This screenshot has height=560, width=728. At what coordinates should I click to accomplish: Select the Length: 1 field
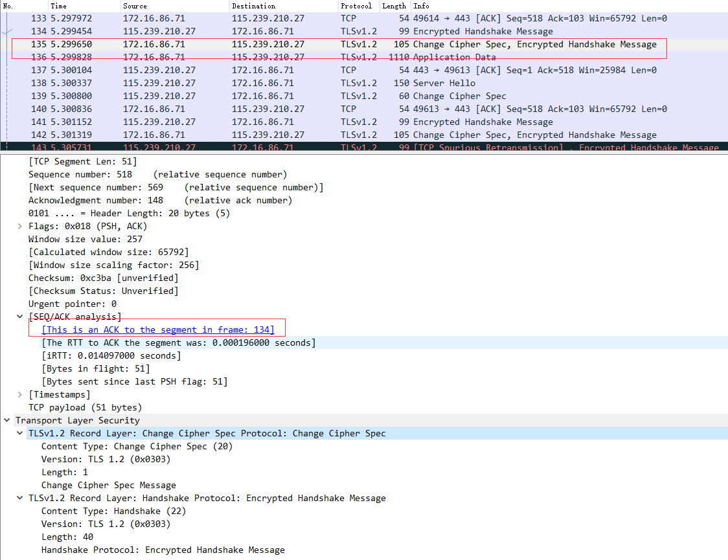point(65,473)
